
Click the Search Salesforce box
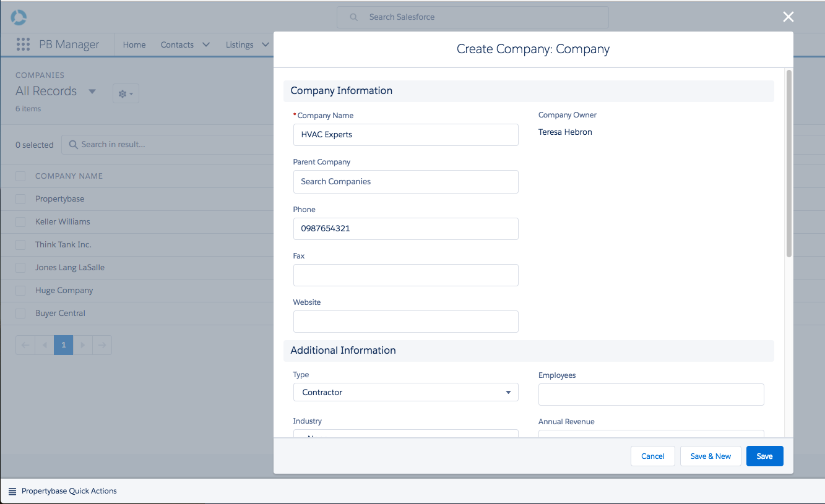click(473, 17)
